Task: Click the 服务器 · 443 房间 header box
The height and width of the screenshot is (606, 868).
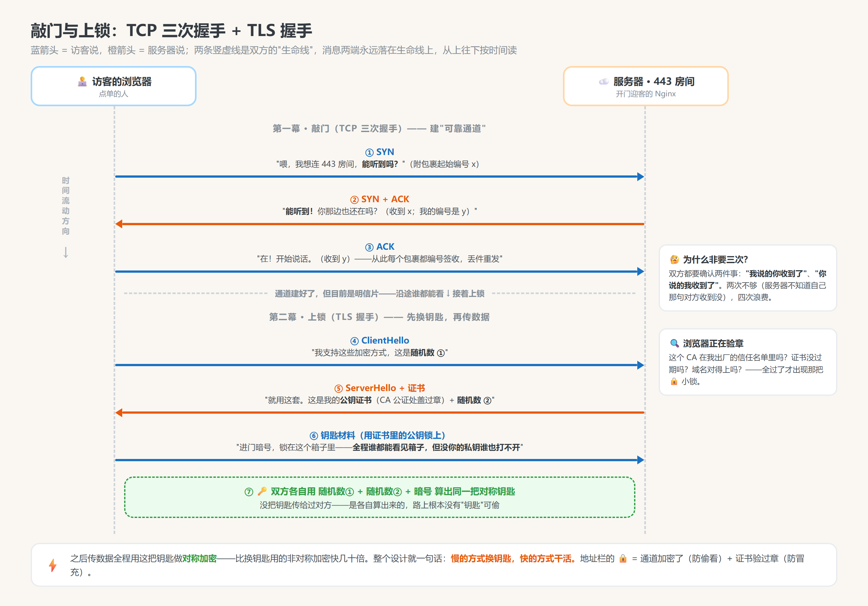Action: tap(646, 86)
